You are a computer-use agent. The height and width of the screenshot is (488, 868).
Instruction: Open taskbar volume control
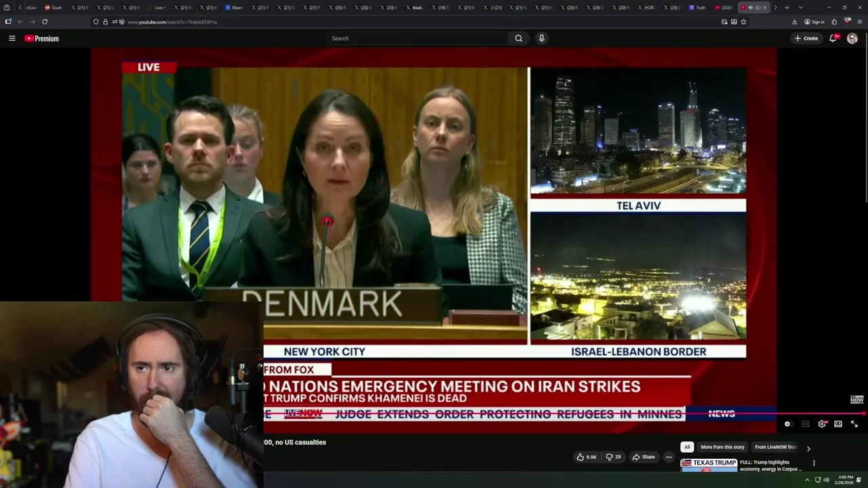point(826,480)
